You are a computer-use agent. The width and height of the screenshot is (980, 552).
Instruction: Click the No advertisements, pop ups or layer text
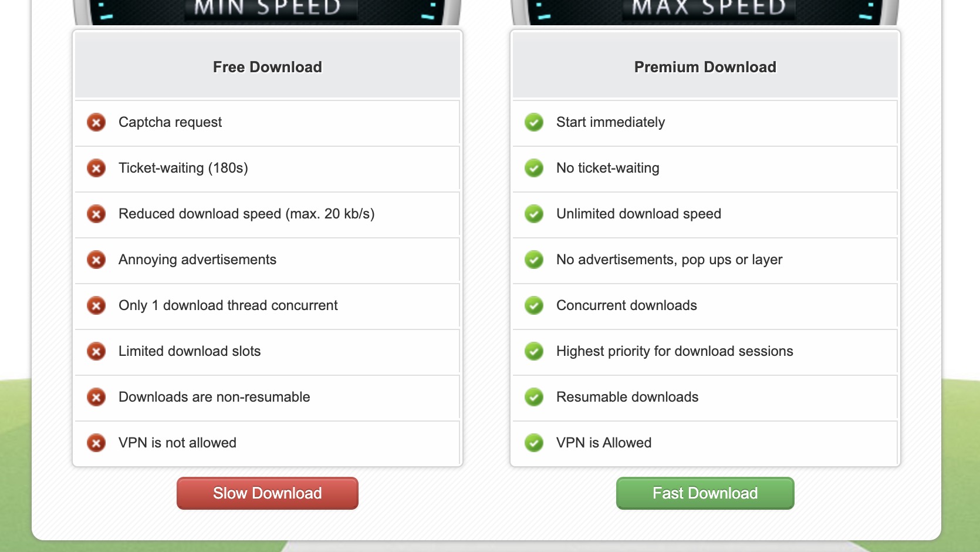pyautogui.click(x=670, y=260)
